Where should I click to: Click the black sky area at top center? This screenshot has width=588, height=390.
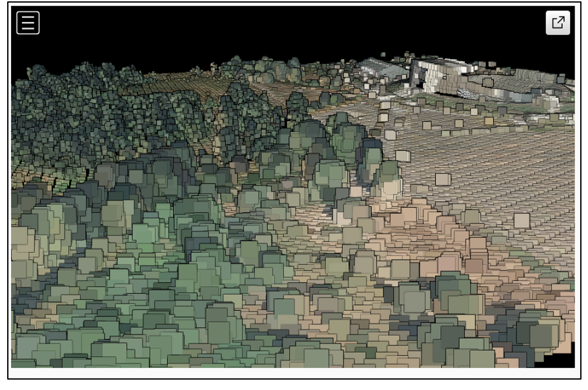pyautogui.click(x=290, y=32)
